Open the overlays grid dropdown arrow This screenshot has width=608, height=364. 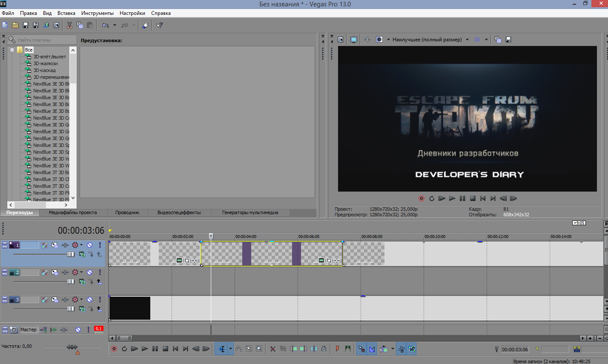pos(486,40)
